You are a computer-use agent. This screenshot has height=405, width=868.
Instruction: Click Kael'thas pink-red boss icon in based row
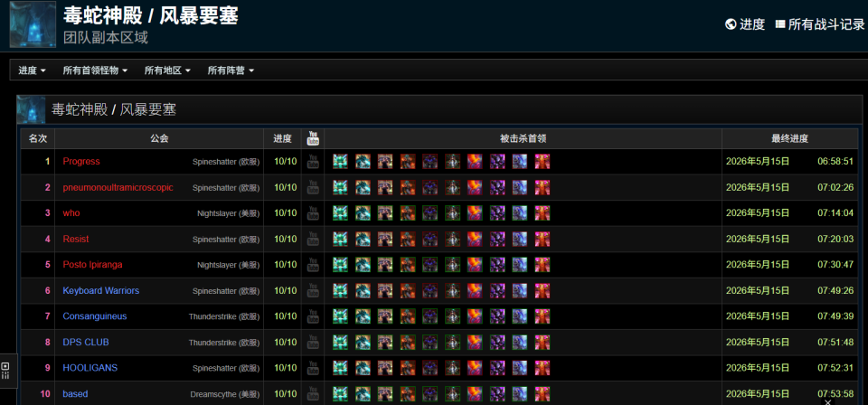[542, 394]
